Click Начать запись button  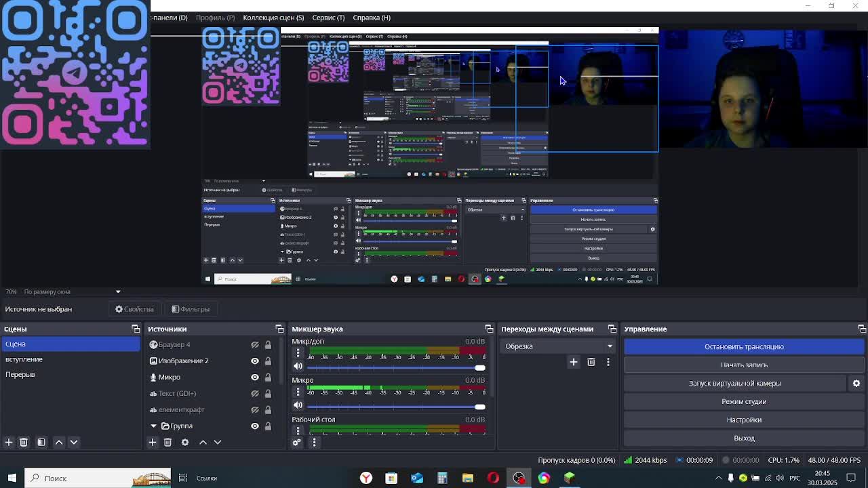click(x=744, y=365)
